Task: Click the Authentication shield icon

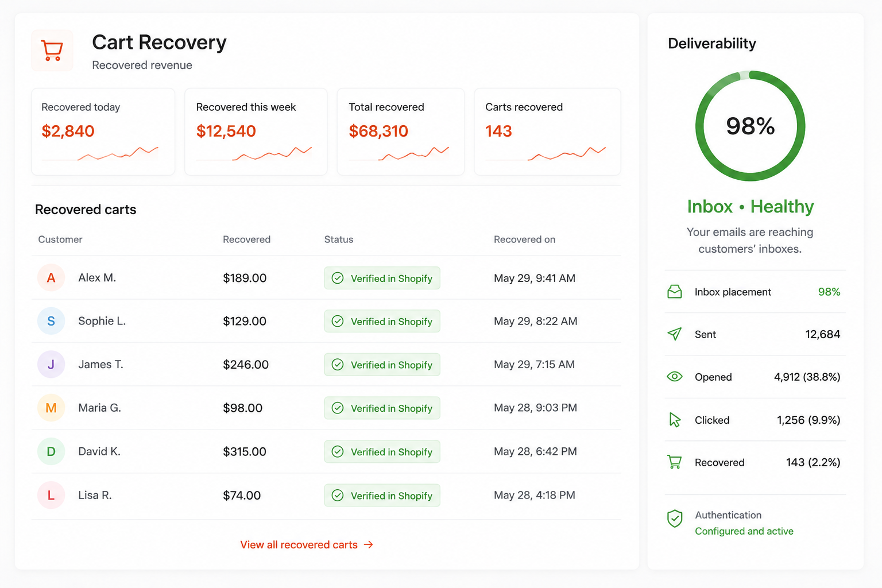Action: tap(675, 519)
